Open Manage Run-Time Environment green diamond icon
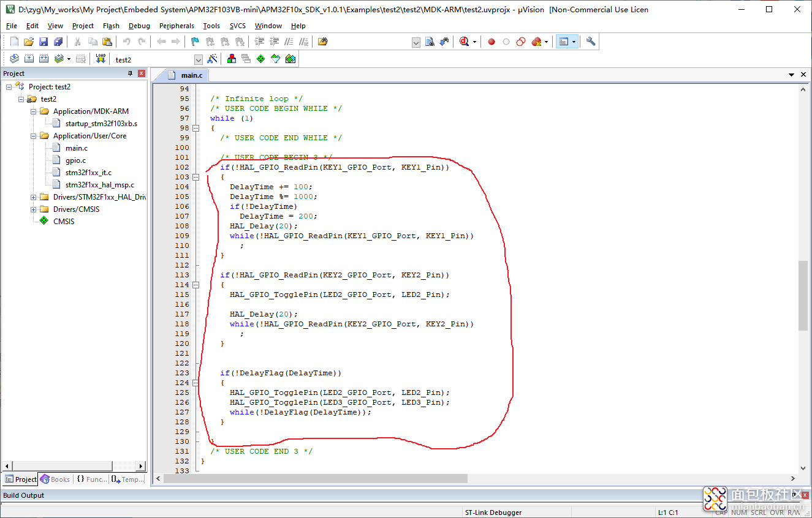The height and width of the screenshot is (518, 812). (261, 59)
